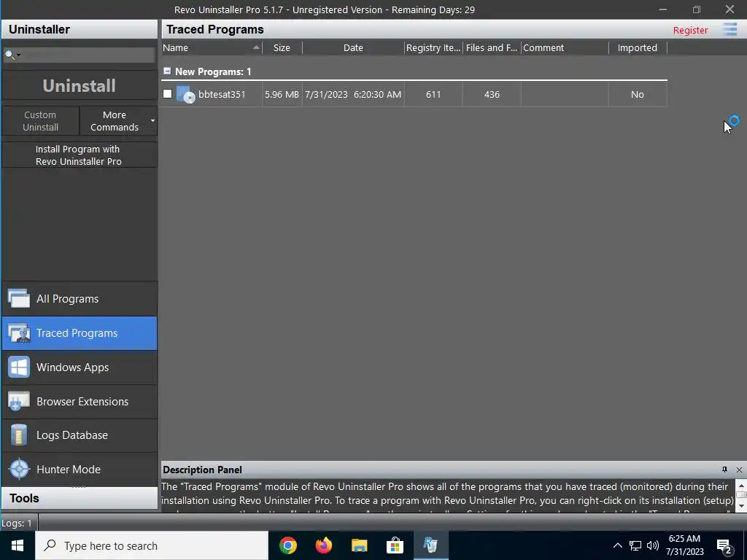Click the 5.96 MB size cell
Screen dimensions: 747x560
(x=282, y=94)
